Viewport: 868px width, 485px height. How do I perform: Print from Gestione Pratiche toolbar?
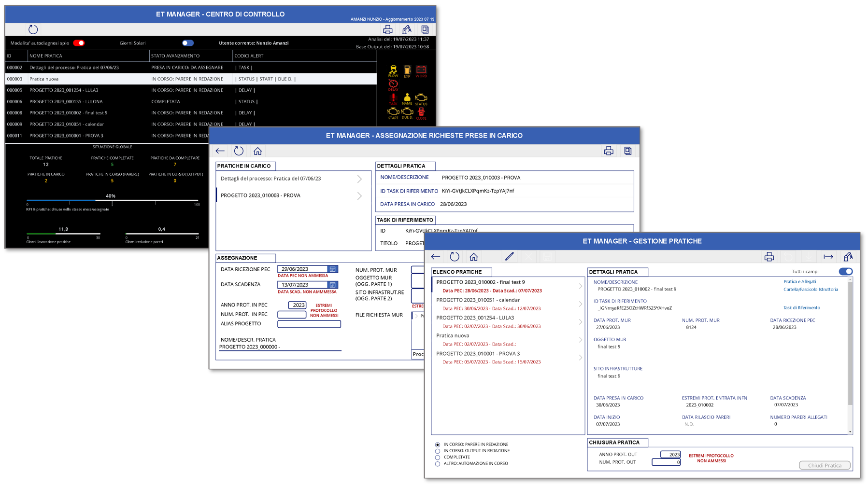769,257
